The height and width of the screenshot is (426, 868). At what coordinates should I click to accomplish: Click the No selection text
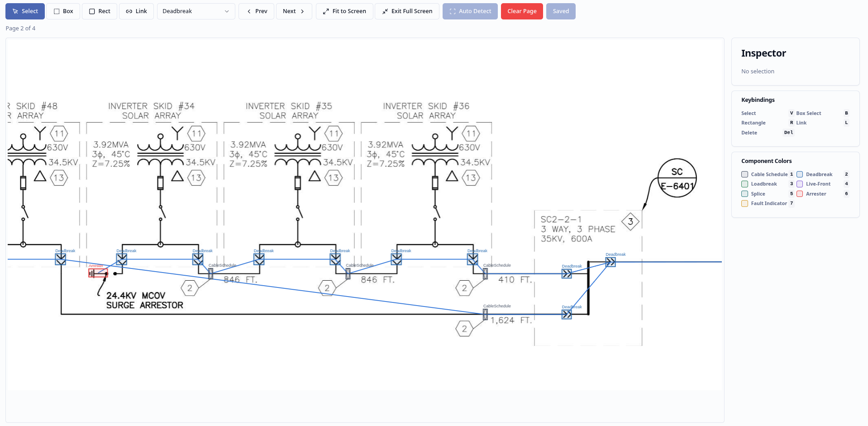click(x=758, y=71)
